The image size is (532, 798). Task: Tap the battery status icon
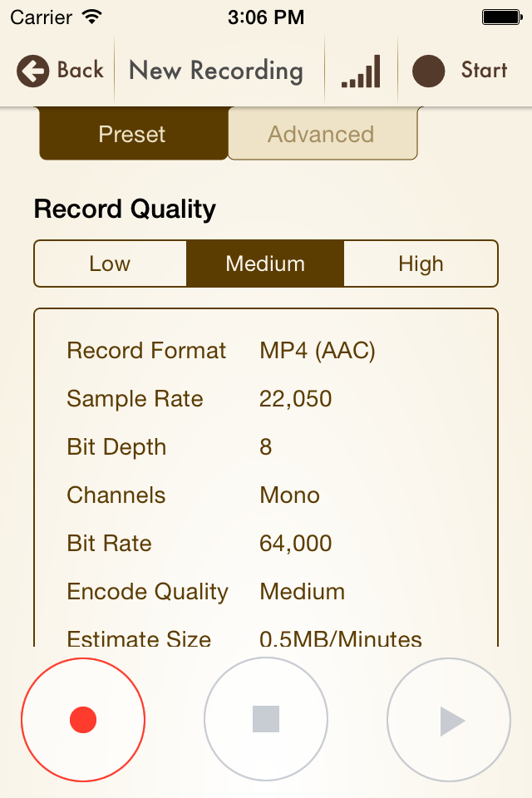[x=502, y=17]
